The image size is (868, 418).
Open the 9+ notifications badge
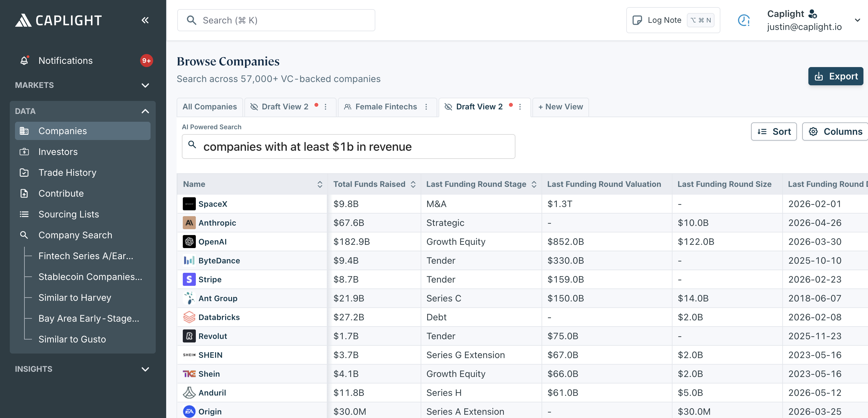146,61
